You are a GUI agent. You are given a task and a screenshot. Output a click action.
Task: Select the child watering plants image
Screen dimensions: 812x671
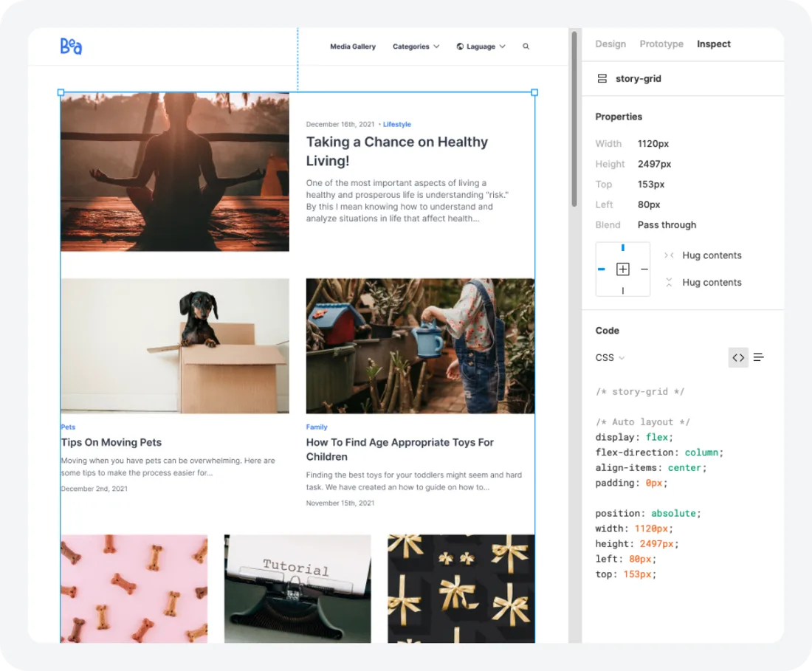pos(421,346)
